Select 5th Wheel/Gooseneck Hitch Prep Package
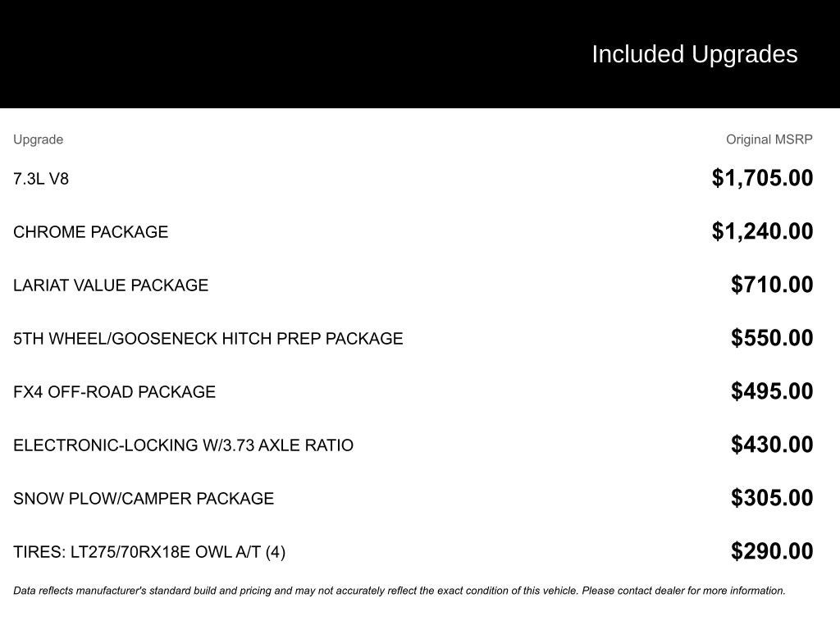This screenshot has width=840, height=630. [x=208, y=339]
